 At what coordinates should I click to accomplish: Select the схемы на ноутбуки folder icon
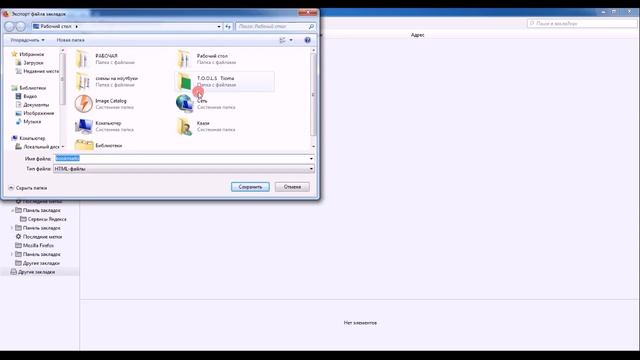[x=83, y=82]
